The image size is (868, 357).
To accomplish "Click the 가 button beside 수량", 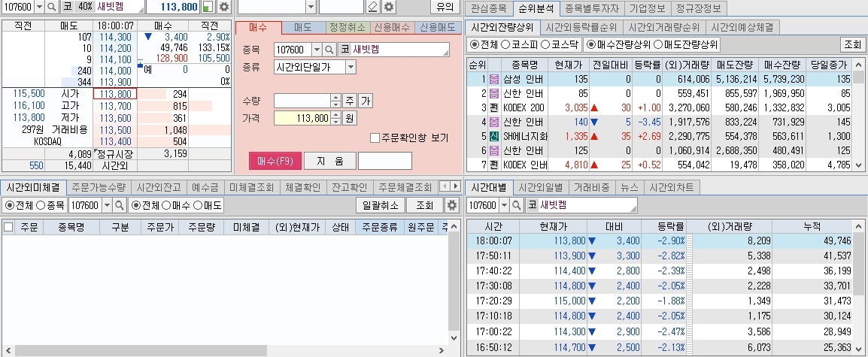I will pos(366,101).
